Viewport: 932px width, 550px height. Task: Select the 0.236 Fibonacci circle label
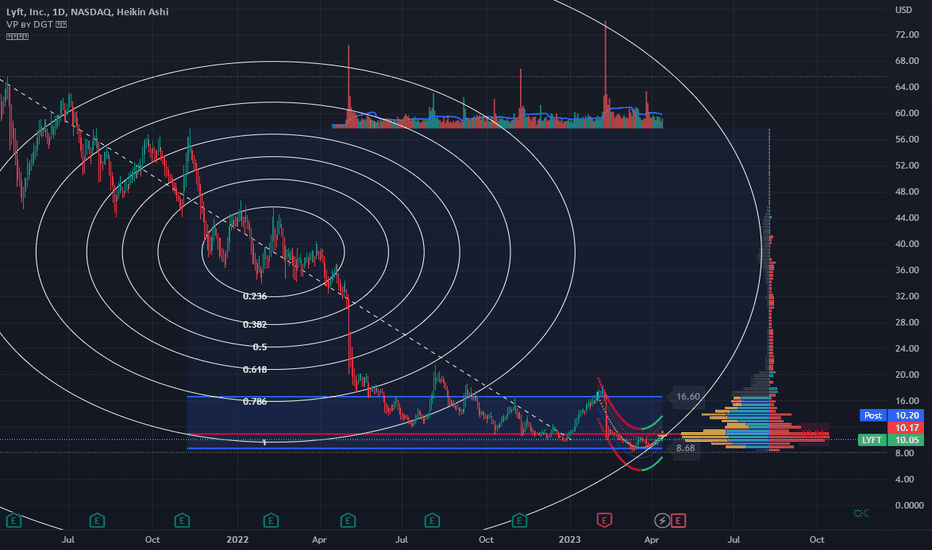tap(254, 296)
